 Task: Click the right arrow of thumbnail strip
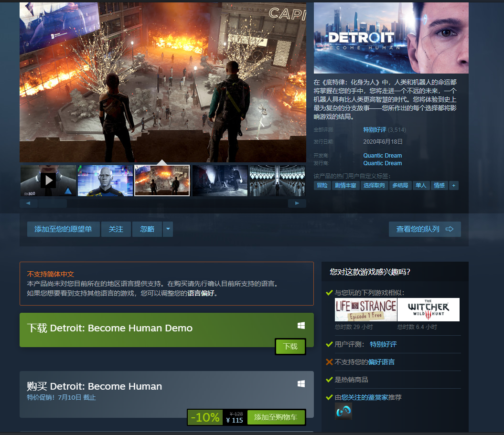click(x=297, y=203)
